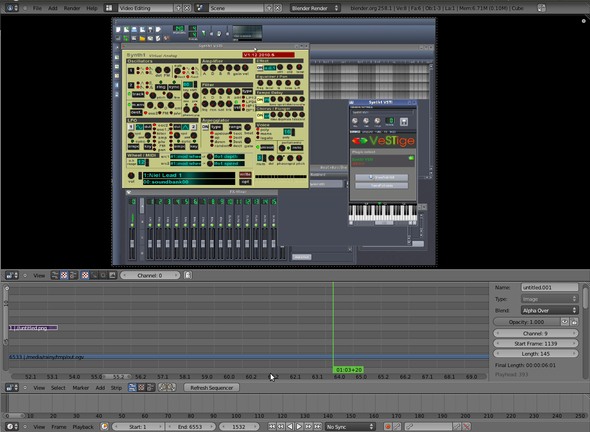
Task: Open the Blend mode Alpha Over dropdown
Action: click(549, 310)
